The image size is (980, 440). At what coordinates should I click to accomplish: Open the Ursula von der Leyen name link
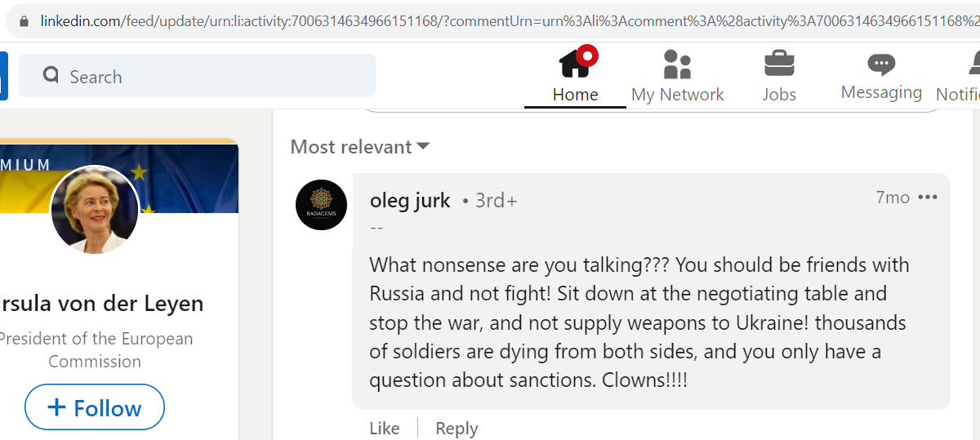point(100,304)
